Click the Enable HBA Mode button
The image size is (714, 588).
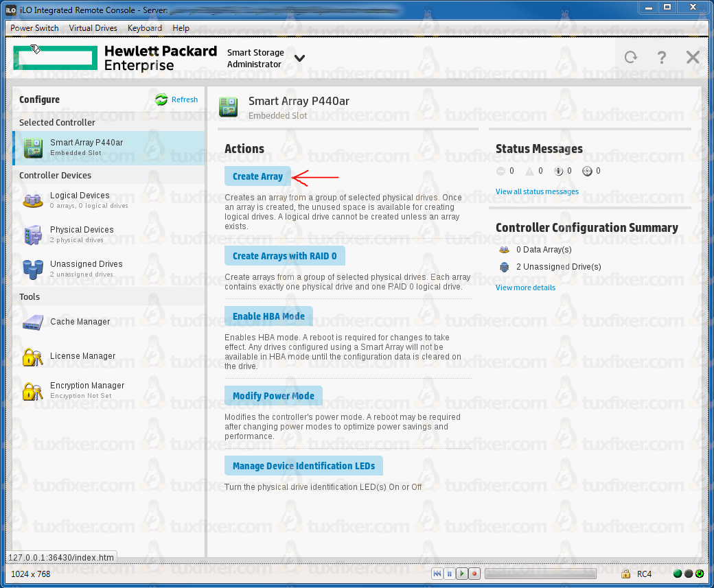click(x=268, y=316)
